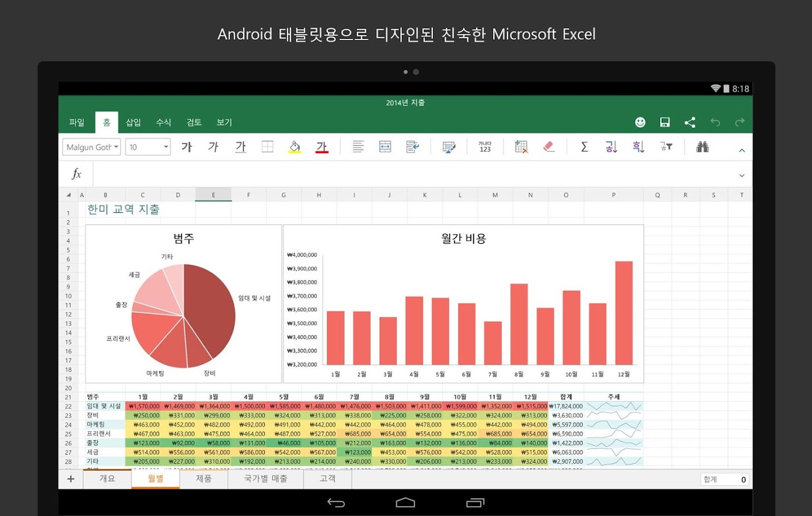Toggle italic formatting
Image resolution: width=812 pixels, height=516 pixels.
click(213, 147)
